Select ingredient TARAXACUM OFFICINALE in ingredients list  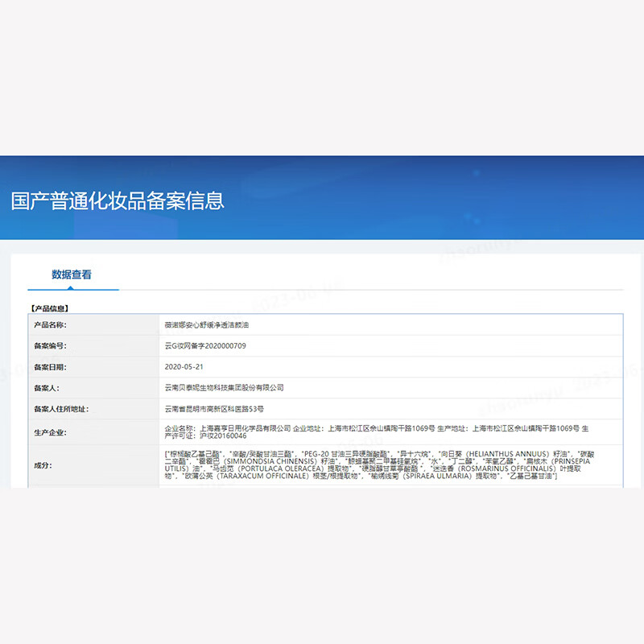(x=256, y=477)
